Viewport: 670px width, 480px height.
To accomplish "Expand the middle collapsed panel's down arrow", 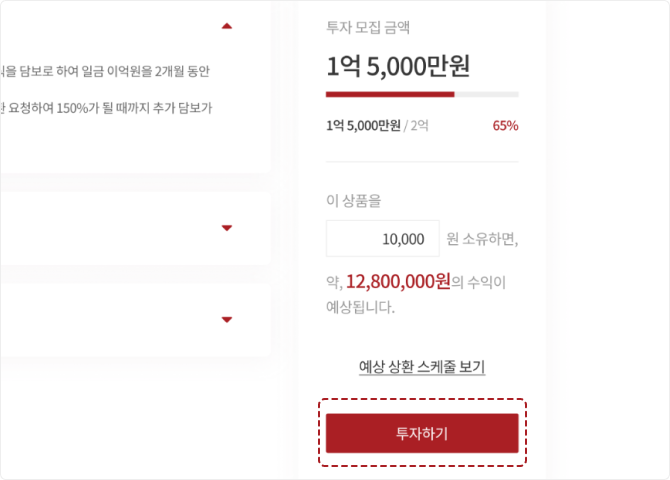I will pyautogui.click(x=227, y=228).
